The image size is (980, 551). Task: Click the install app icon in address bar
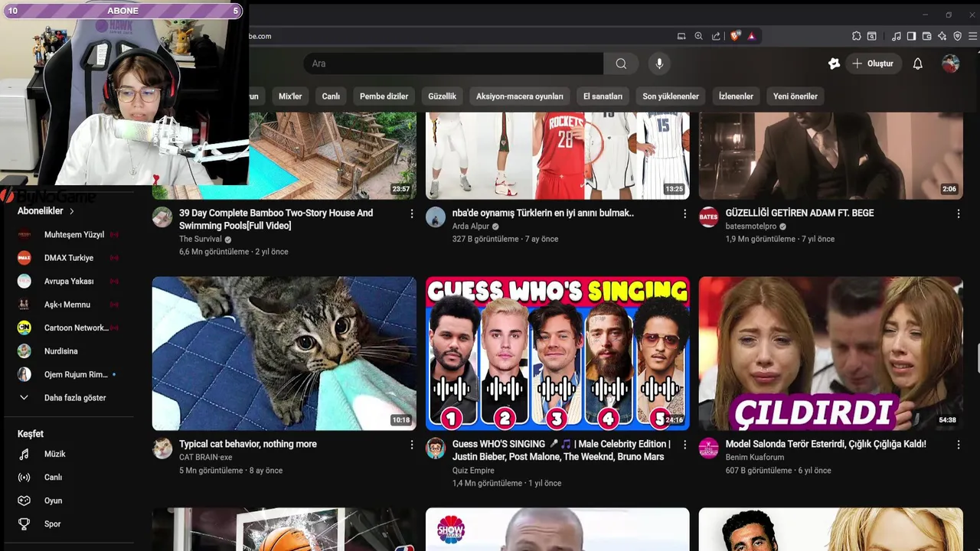[681, 36]
